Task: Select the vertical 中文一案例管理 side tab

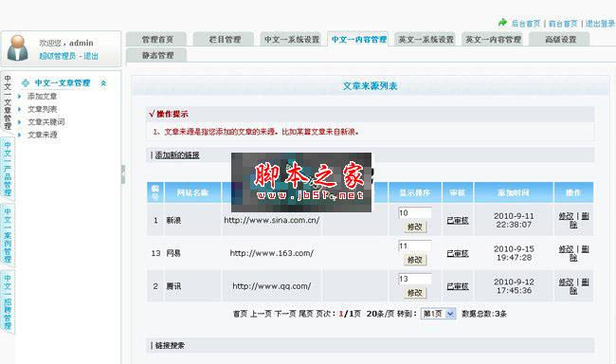Action: [x=8, y=235]
